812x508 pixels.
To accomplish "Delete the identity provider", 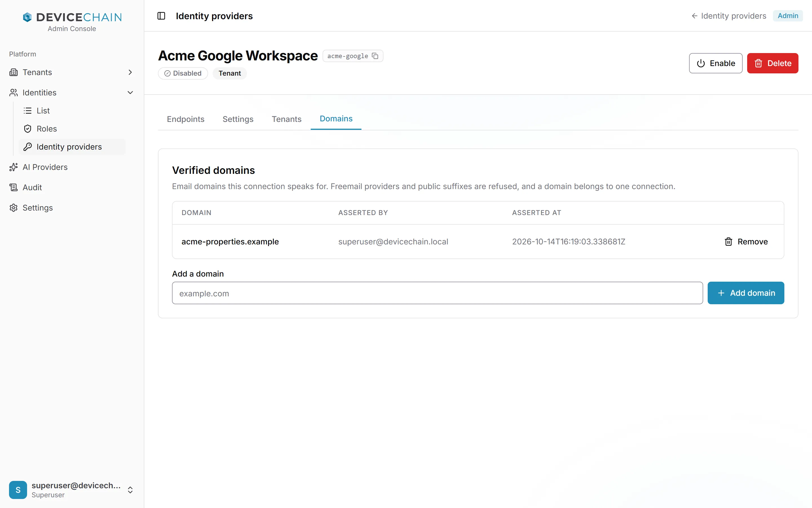I will pos(773,63).
